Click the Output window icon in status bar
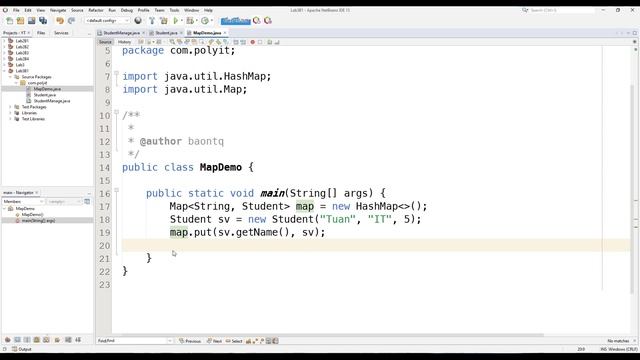 click(x=15, y=349)
